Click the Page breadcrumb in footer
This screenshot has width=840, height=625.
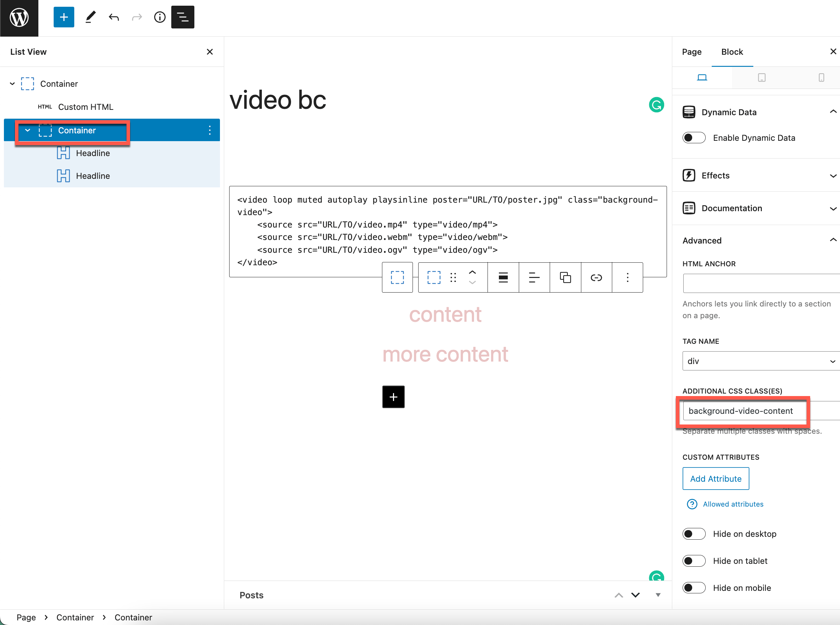coord(26,618)
